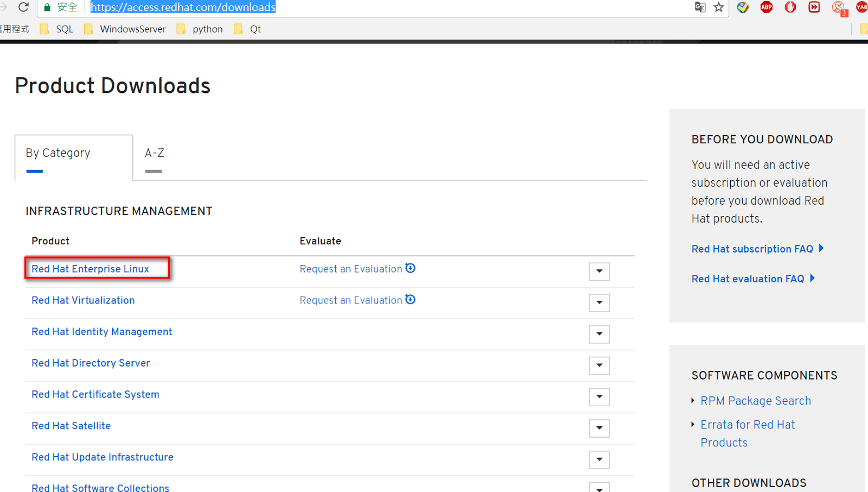Open the Red Hat Certificate System link
The image size is (868, 492).
pyautogui.click(x=95, y=395)
